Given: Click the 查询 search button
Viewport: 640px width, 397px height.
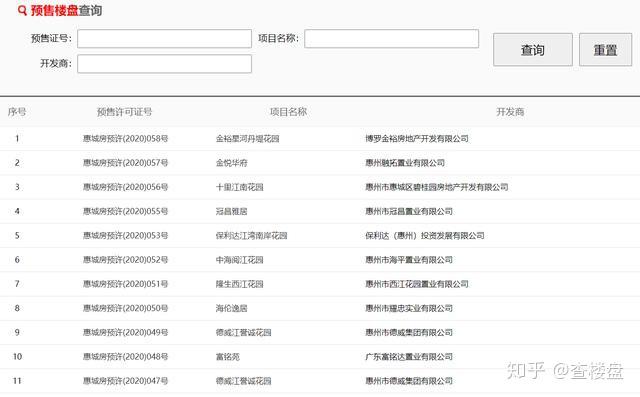Looking at the screenshot, I should pyautogui.click(x=533, y=50).
